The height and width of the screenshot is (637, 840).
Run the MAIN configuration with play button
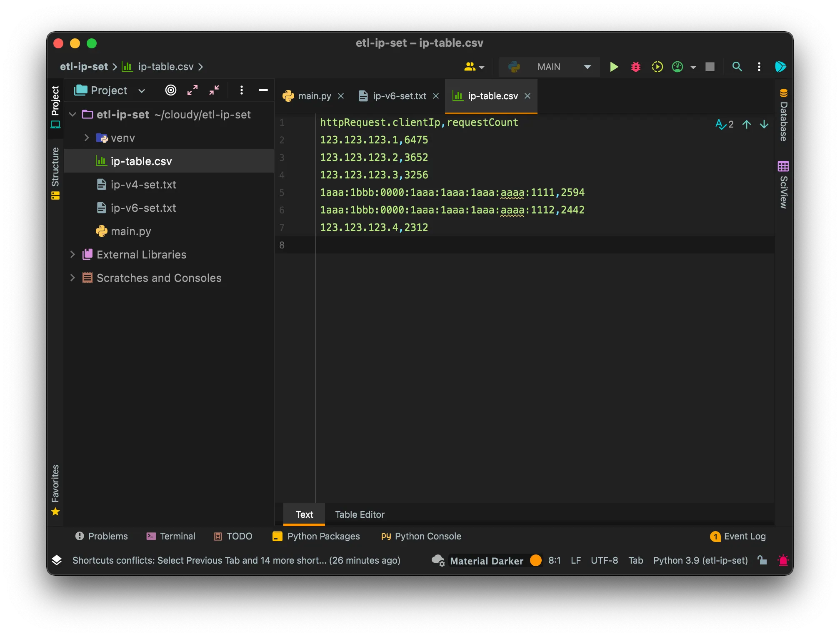point(614,67)
